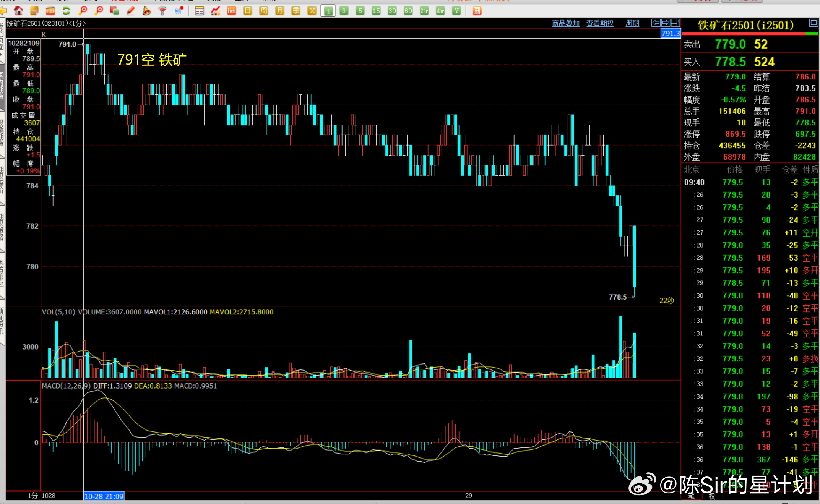
Task: Switch to the Tick chart
Action: (232, 11)
